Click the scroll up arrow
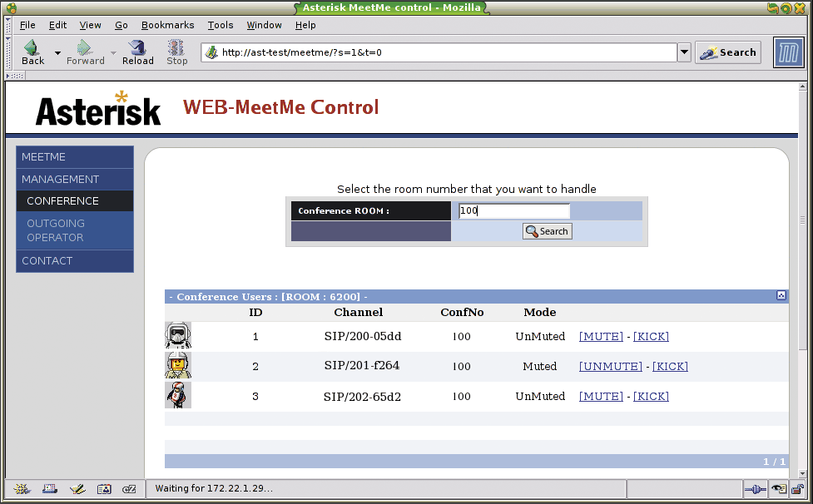 [803, 86]
